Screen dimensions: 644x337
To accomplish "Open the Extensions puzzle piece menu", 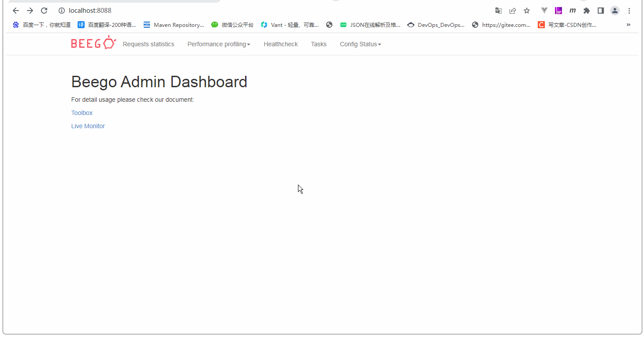I will point(587,11).
